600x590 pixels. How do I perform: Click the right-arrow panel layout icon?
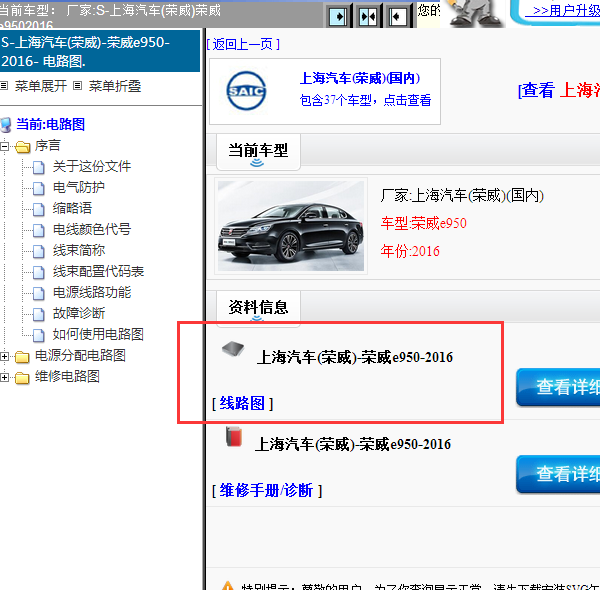[x=338, y=17]
